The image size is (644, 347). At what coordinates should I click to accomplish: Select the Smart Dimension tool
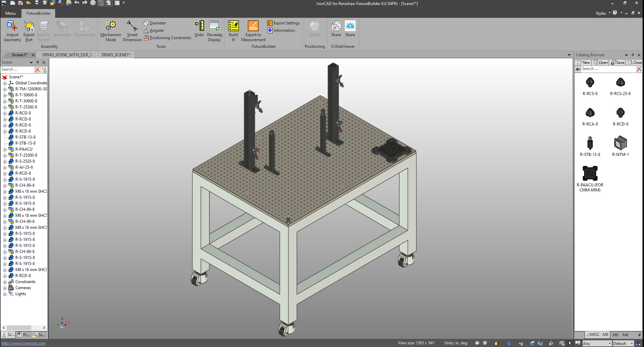click(132, 26)
